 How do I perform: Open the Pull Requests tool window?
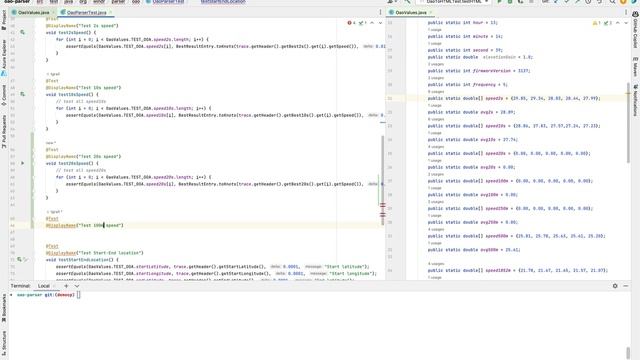pos(4,131)
